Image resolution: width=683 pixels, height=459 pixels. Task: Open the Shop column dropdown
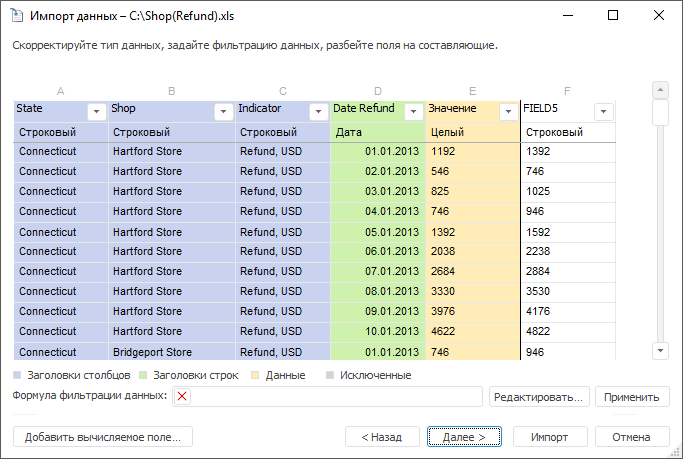pyautogui.click(x=223, y=112)
